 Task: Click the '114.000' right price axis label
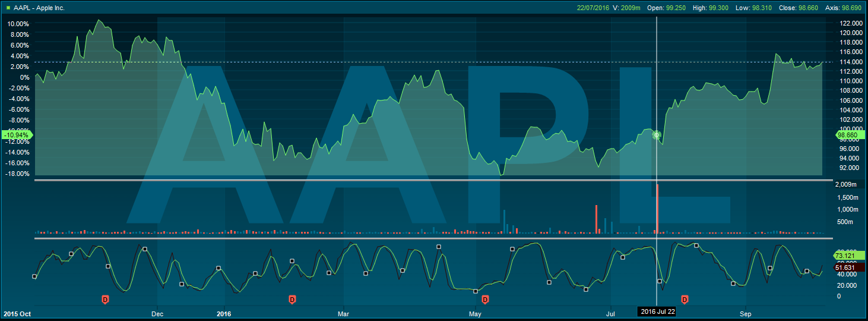point(851,62)
